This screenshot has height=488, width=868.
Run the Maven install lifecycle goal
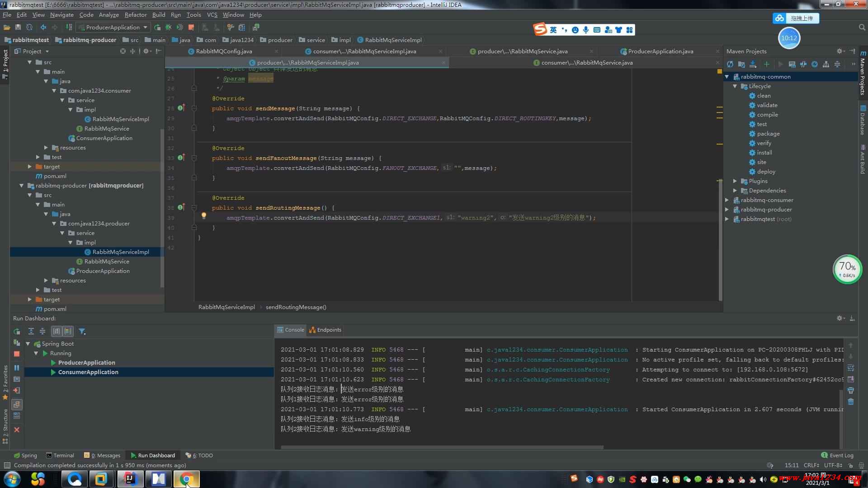click(764, 153)
